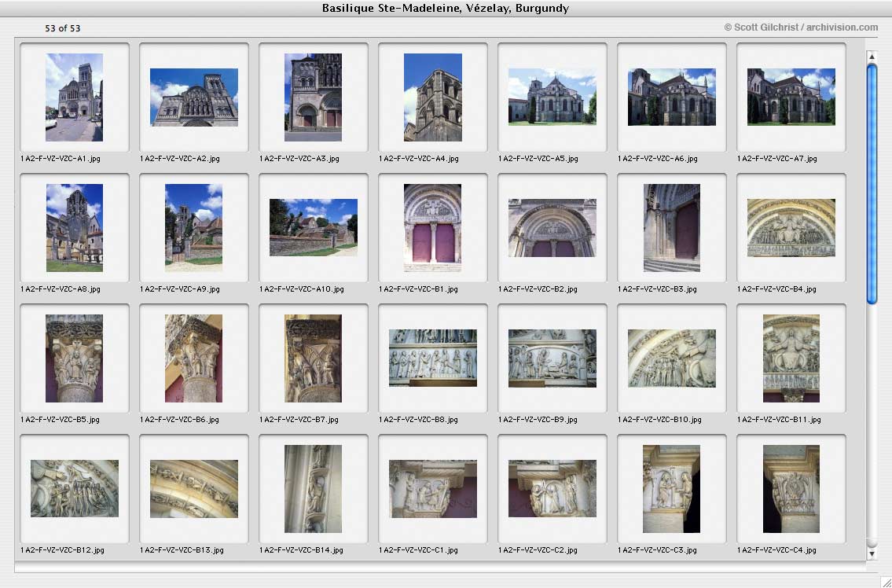This screenshot has height=588, width=892.
Task: Click the blue vertical scrollbar thumb
Action: 872,184
